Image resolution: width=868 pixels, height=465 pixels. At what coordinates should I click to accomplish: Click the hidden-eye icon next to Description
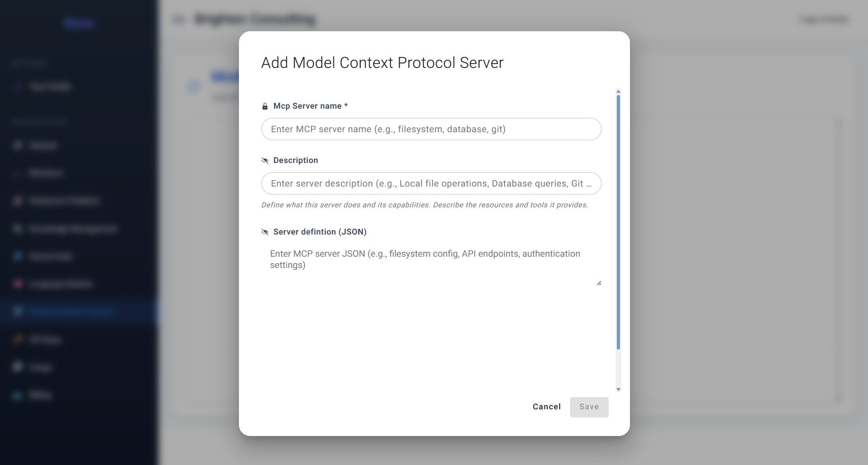click(x=265, y=160)
